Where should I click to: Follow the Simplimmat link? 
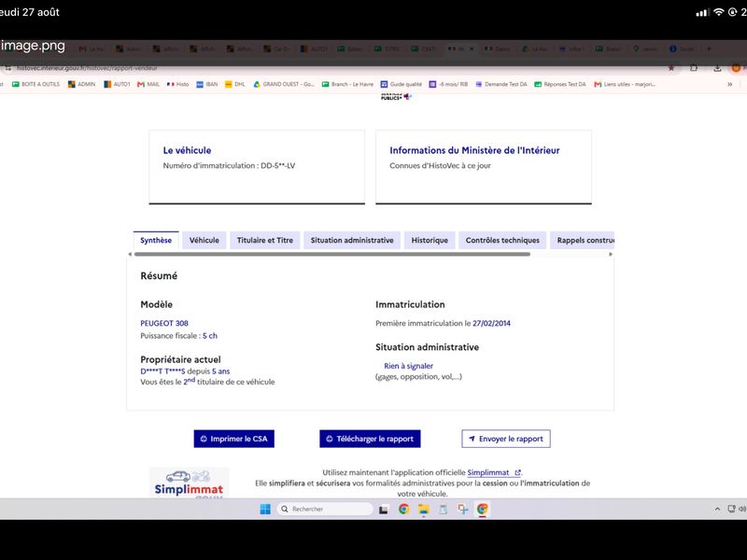coord(494,473)
